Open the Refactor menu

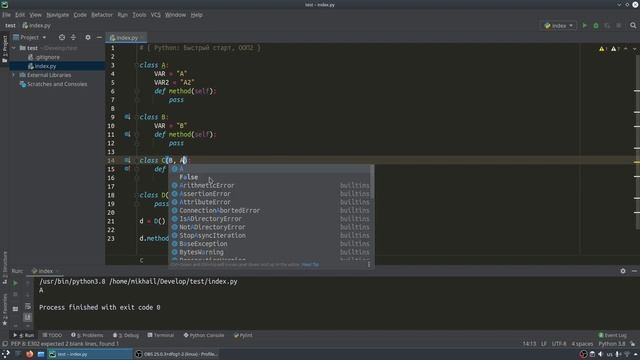coord(102,15)
